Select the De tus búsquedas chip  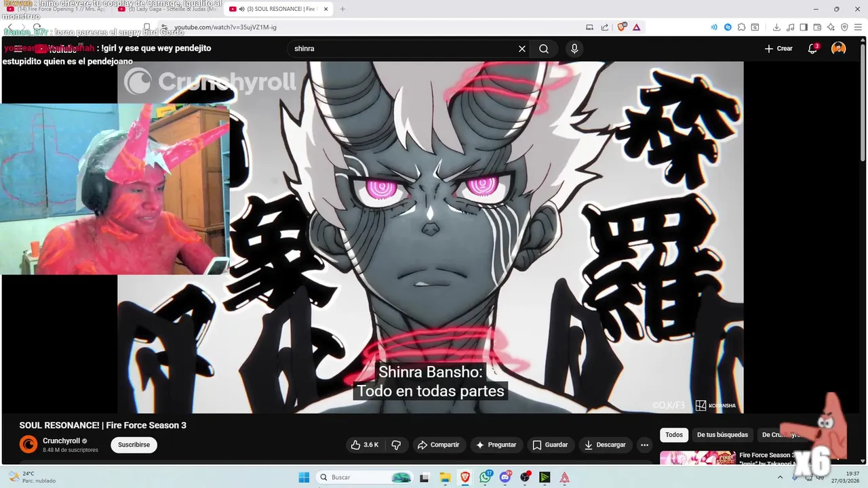722,435
